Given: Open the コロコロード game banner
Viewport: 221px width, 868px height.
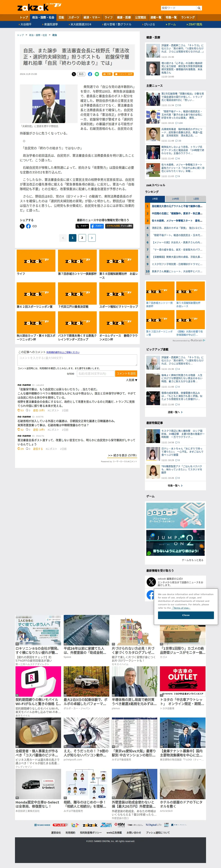Looking at the screenshot, I should pos(175,516).
